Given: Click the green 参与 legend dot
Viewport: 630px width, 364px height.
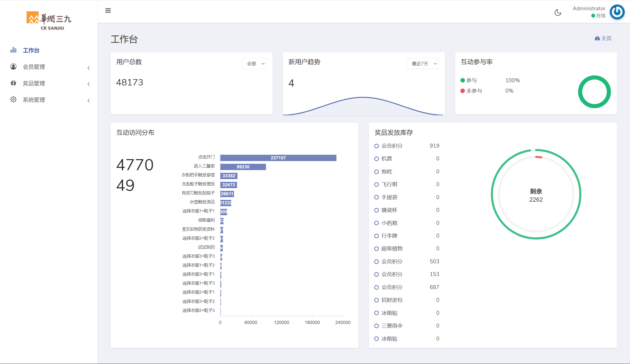Looking at the screenshot, I should 462,80.
